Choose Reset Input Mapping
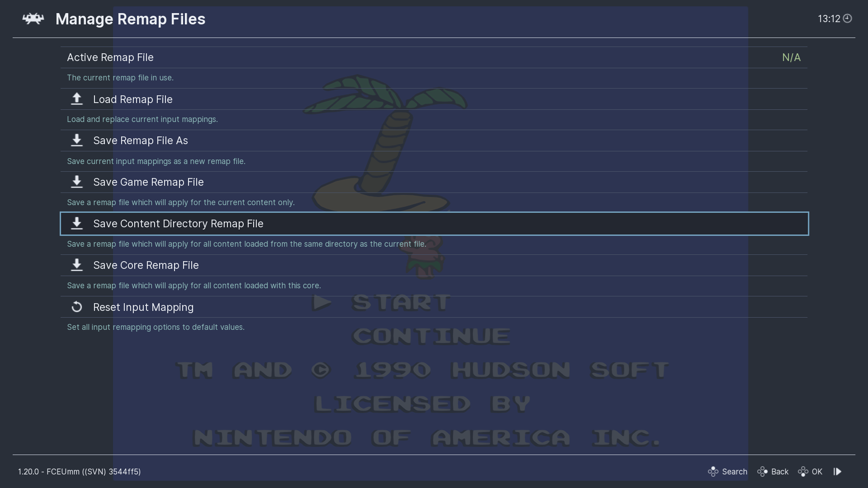 click(143, 307)
